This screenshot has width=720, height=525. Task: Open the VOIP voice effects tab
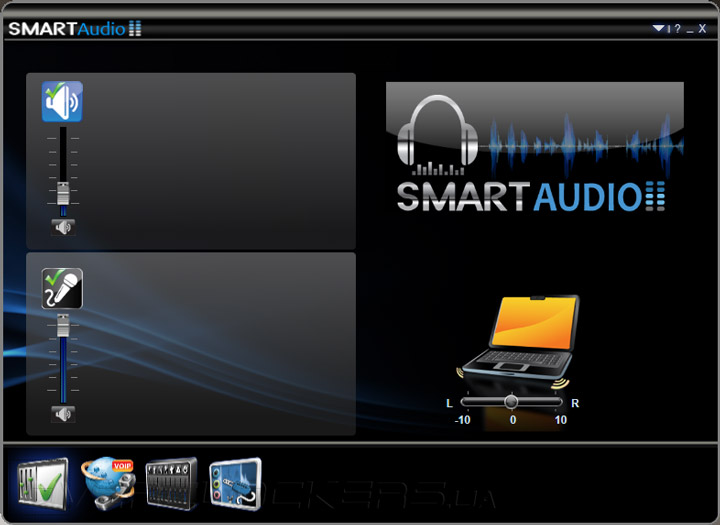point(109,484)
